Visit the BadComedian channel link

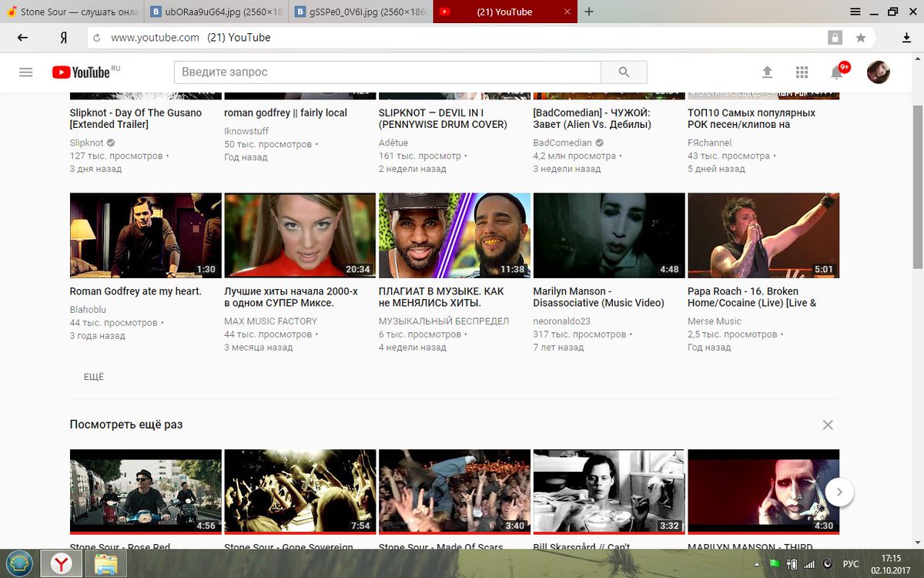click(563, 143)
